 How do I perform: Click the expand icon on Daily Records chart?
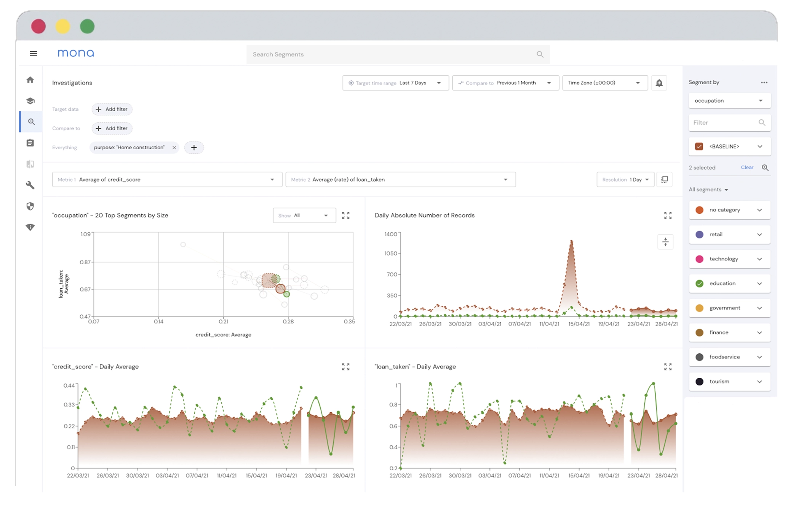(x=668, y=216)
